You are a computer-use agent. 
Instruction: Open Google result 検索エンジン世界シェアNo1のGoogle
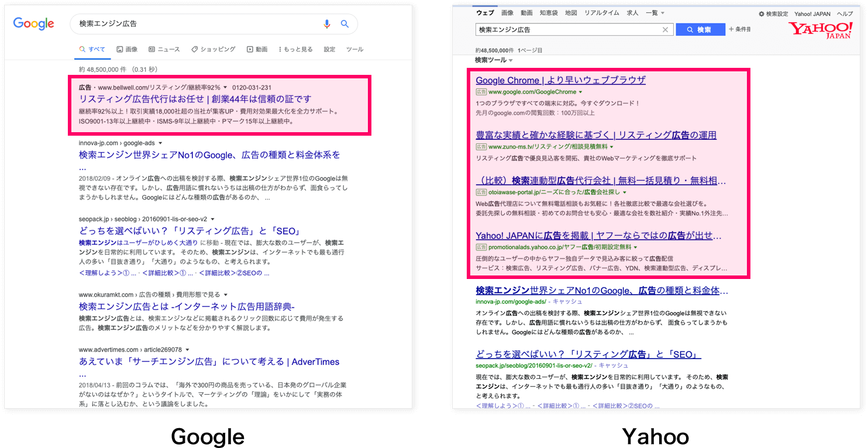[209, 155]
